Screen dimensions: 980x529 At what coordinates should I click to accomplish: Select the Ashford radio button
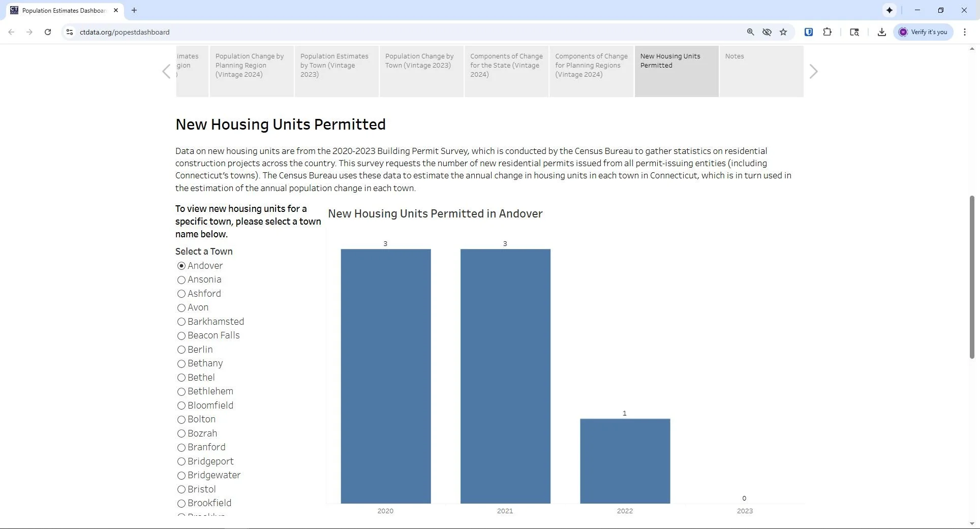click(181, 294)
